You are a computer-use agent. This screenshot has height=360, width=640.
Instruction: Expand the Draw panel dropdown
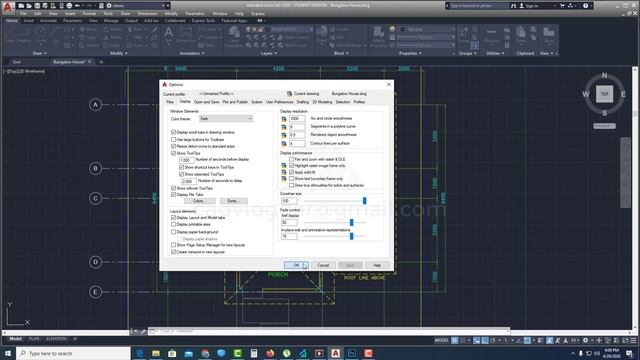pos(40,53)
